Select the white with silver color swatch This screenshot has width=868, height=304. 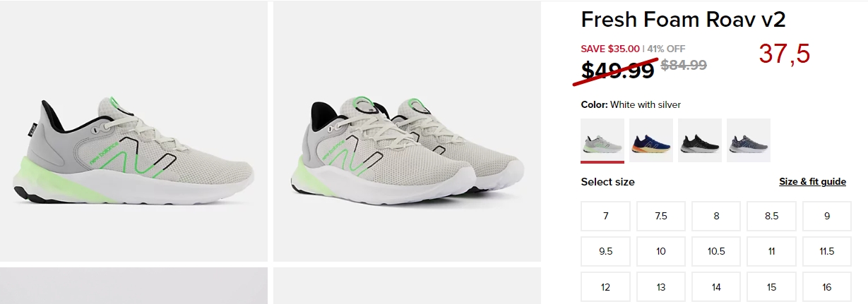pos(602,140)
